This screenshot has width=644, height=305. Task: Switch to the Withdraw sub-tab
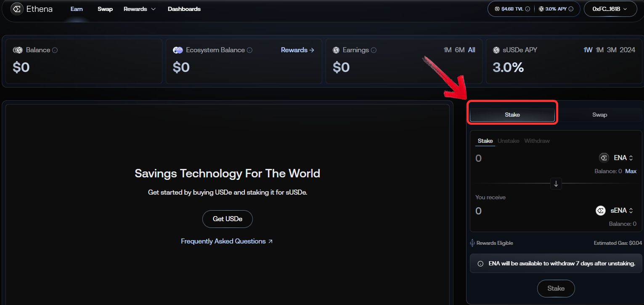click(x=537, y=141)
